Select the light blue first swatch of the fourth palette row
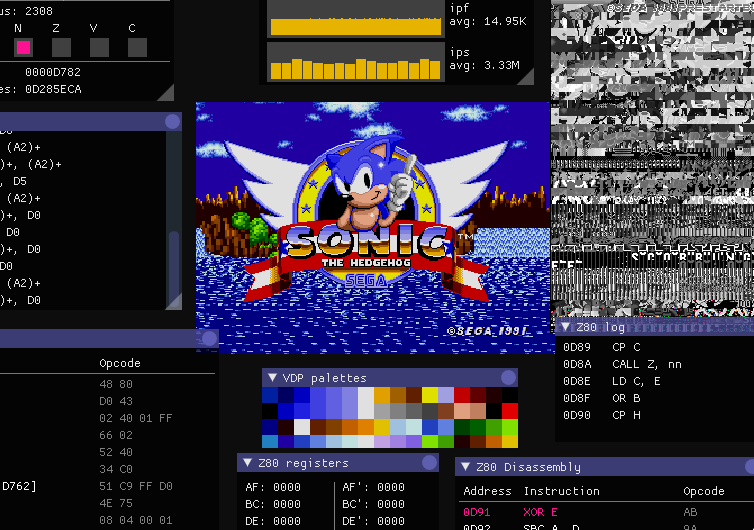The height and width of the screenshot is (530, 754). click(x=270, y=442)
